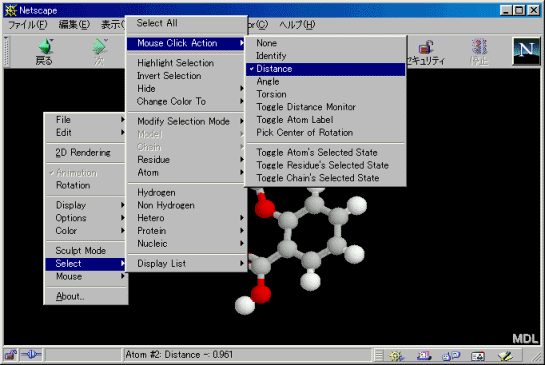
Task: Choose Toggle Atom Label
Action: tap(325, 120)
